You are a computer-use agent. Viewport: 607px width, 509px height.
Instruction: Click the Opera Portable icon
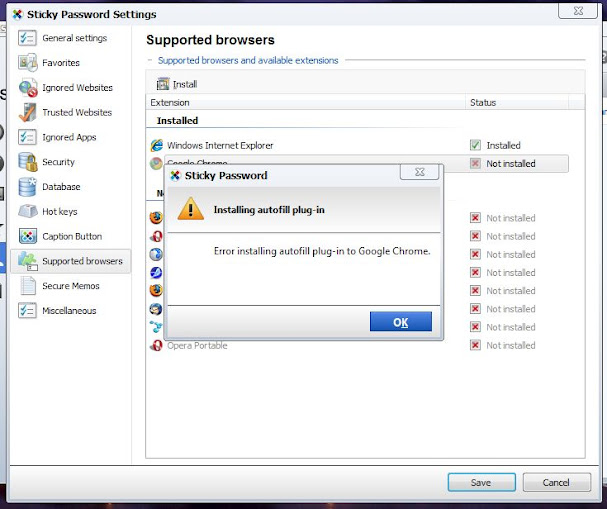[x=156, y=345]
